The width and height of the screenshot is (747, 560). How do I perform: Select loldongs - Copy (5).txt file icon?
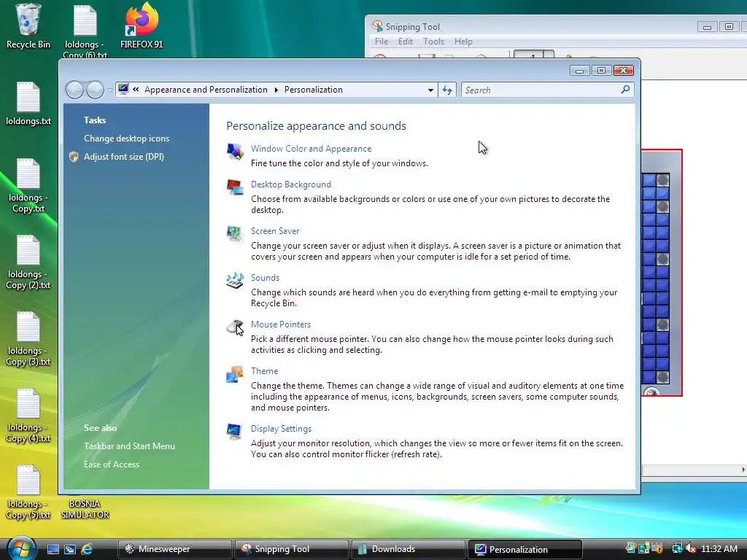(x=28, y=492)
